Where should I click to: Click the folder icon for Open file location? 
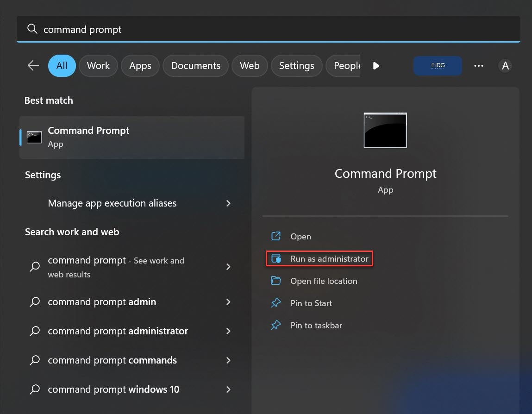click(x=276, y=281)
